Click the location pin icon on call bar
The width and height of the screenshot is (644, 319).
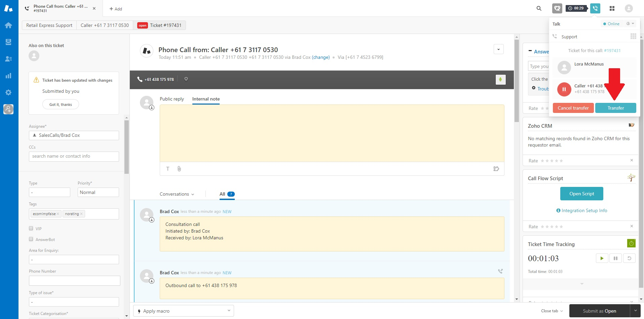(x=186, y=79)
